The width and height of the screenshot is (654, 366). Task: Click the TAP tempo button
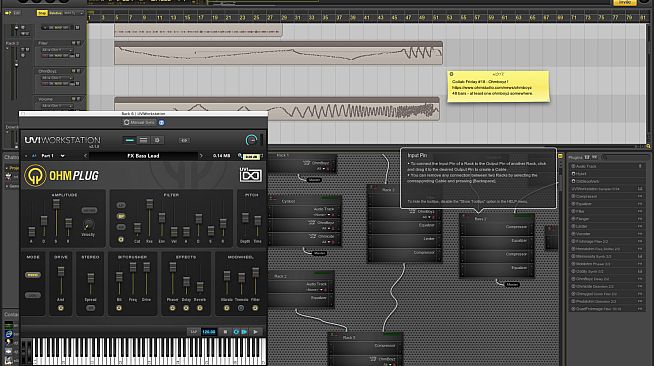193,332
